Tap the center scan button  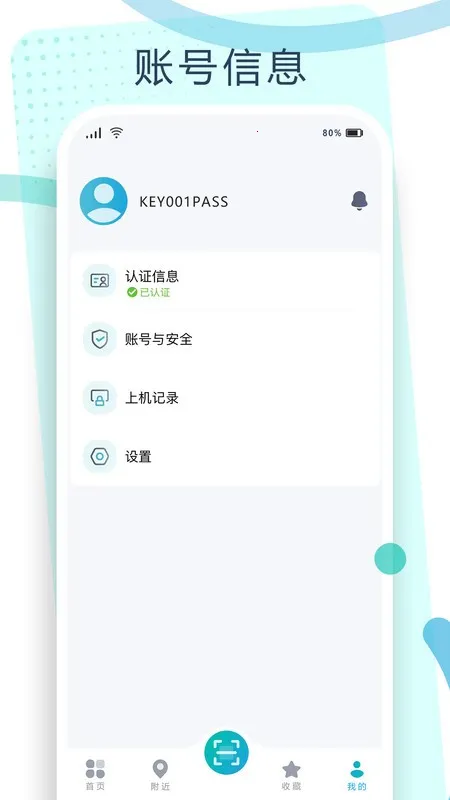(226, 753)
